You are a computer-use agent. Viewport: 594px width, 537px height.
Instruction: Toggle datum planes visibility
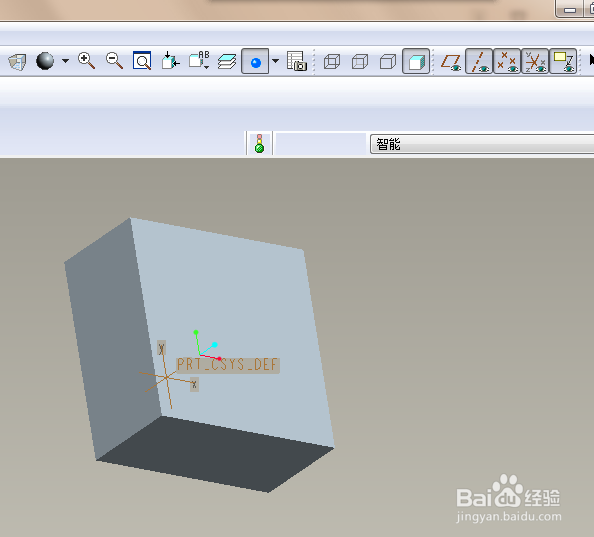pyautogui.click(x=451, y=61)
